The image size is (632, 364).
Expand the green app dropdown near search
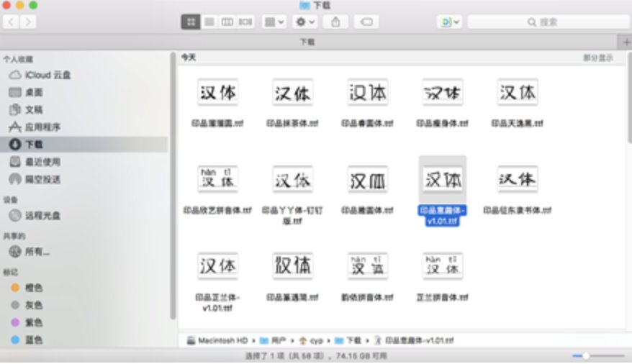[449, 22]
